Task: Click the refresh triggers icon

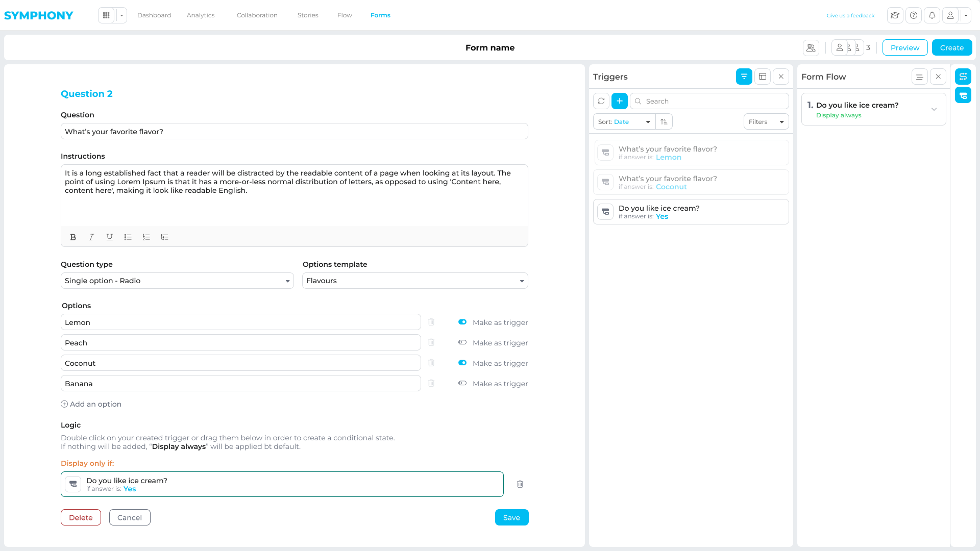Action: [x=601, y=101]
